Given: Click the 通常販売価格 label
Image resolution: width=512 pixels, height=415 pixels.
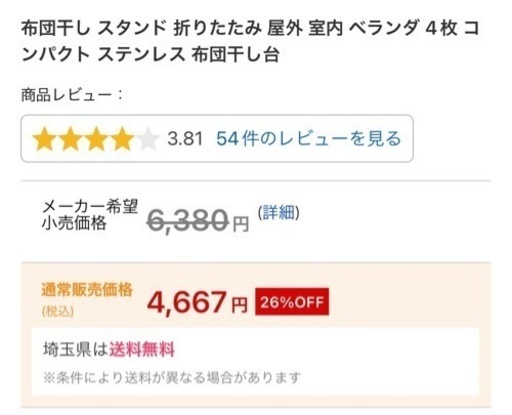Looking at the screenshot, I should 87,290.
